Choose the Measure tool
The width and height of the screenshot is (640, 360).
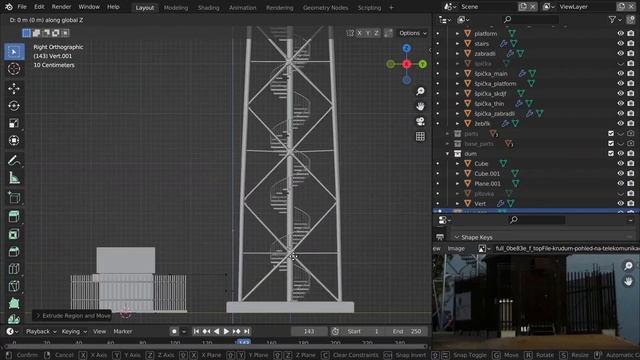[14, 178]
